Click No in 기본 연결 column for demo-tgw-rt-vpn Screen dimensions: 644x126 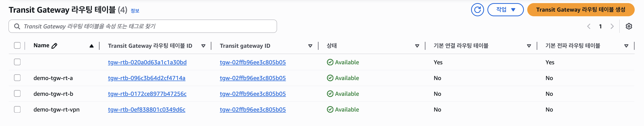pos(437,109)
